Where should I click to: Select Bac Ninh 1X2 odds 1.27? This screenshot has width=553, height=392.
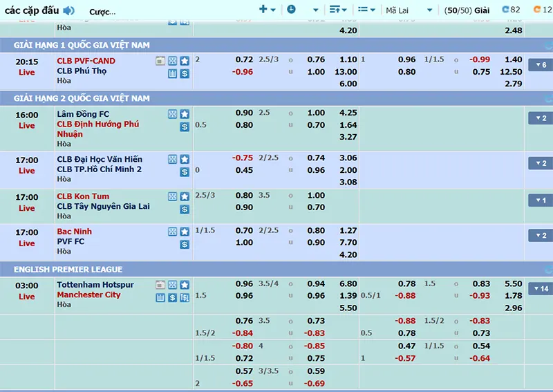(x=348, y=230)
